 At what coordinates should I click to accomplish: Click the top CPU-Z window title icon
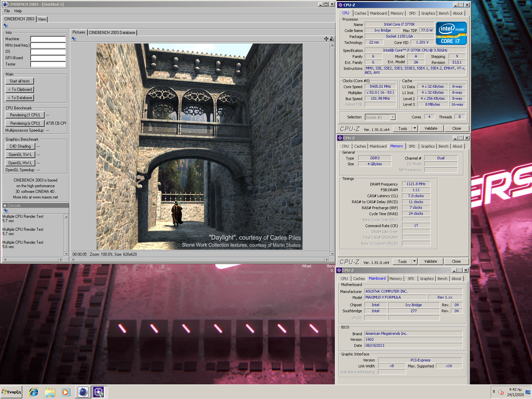(340, 5)
